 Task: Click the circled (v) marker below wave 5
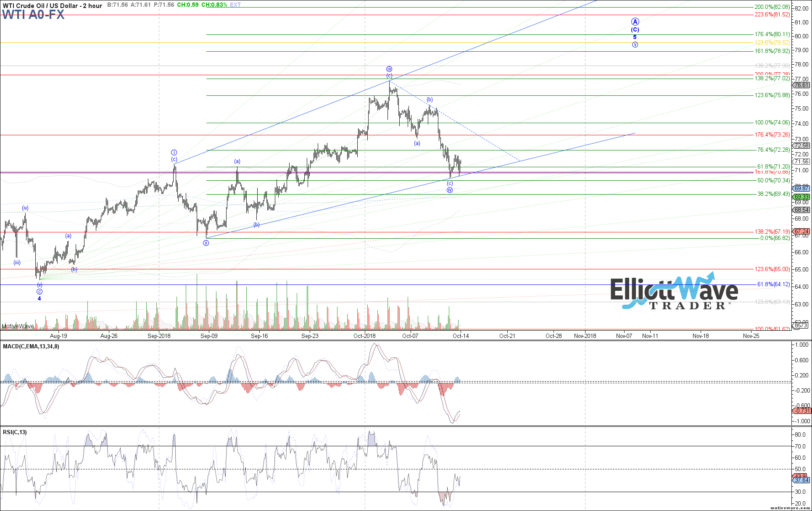pyautogui.click(x=635, y=45)
